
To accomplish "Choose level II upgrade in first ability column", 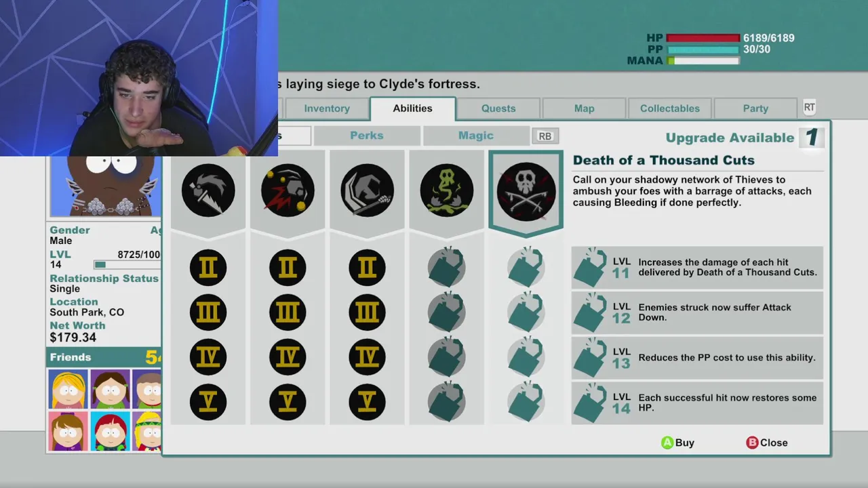I will tap(208, 268).
